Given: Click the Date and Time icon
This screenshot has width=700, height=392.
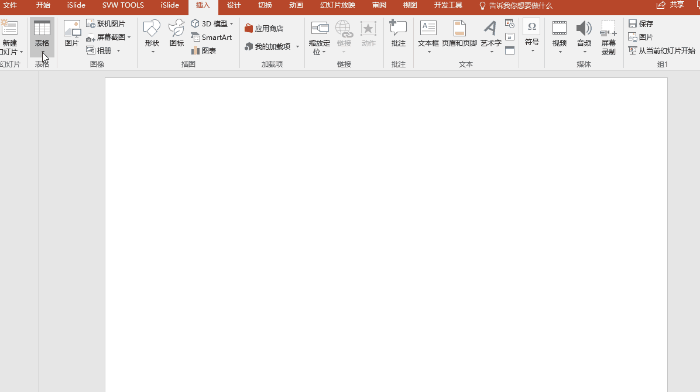Looking at the screenshot, I should tap(510, 23).
